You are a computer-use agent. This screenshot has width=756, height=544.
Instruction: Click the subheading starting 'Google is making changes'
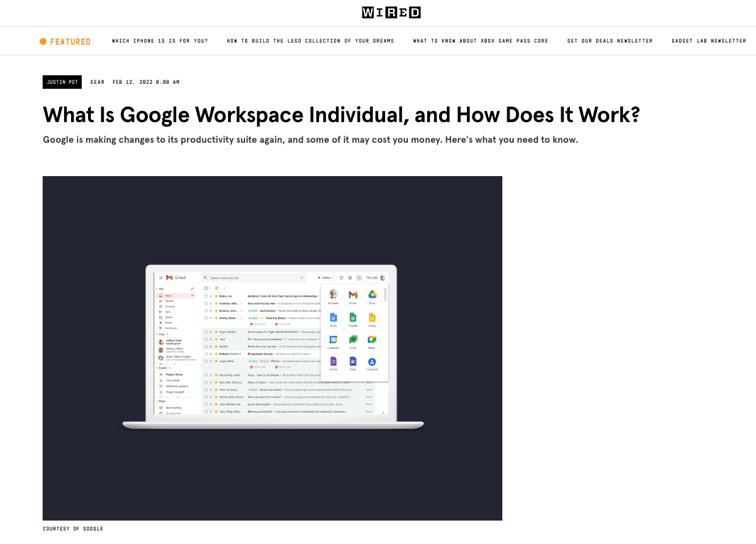(x=310, y=140)
